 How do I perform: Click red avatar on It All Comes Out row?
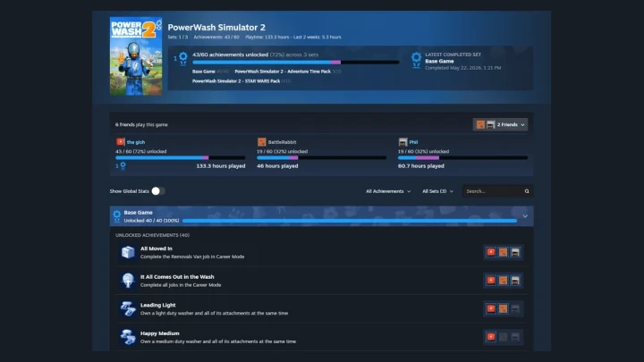pos(491,281)
